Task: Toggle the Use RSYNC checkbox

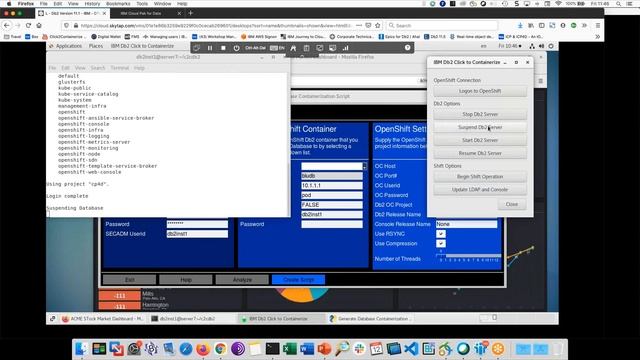Action: point(440,234)
